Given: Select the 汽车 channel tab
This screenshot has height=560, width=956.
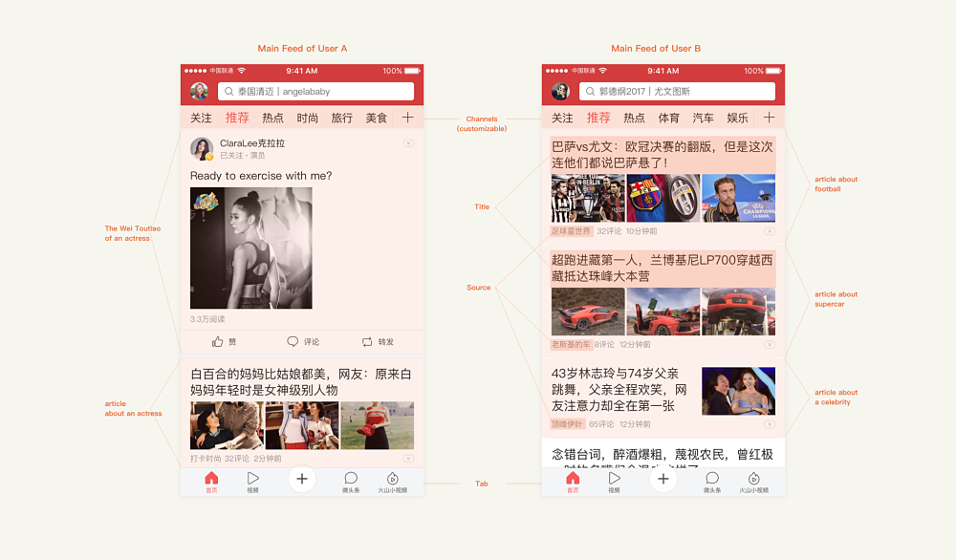Looking at the screenshot, I should point(703,118).
